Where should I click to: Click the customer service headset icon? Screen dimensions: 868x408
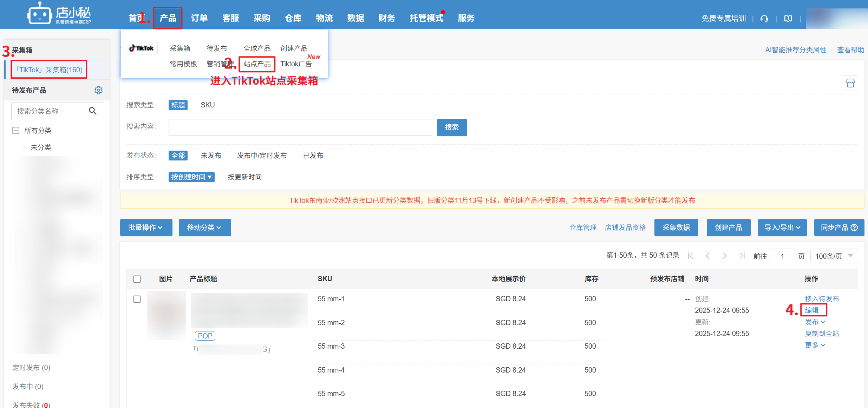[764, 19]
